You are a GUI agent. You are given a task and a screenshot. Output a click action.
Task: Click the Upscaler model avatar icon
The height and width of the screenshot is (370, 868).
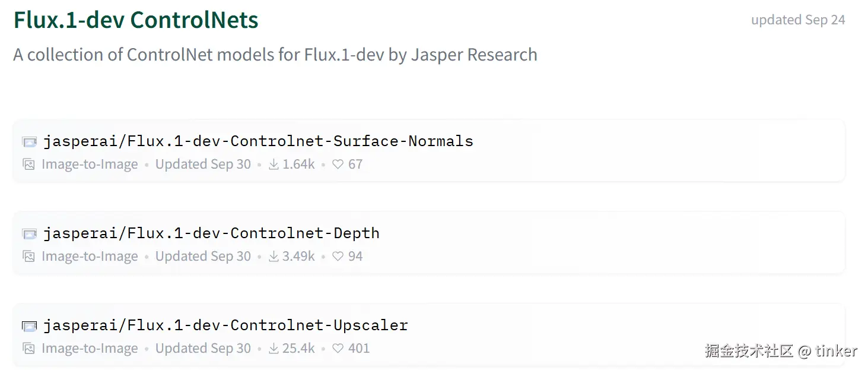pyautogui.click(x=29, y=326)
